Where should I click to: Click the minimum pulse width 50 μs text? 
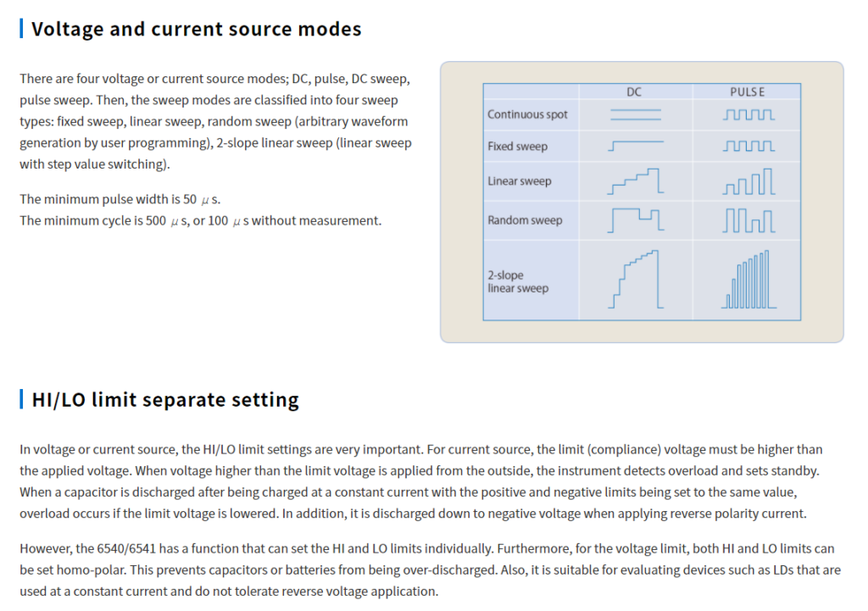(119, 200)
